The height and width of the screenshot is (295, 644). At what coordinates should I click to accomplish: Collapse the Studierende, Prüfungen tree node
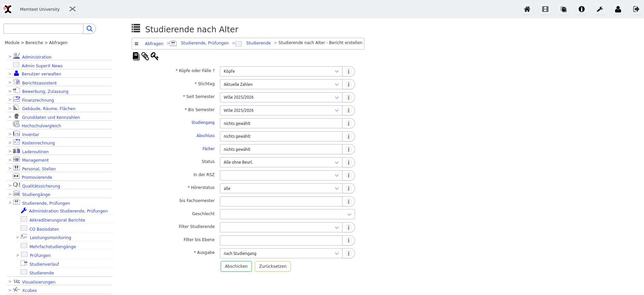(x=10, y=203)
